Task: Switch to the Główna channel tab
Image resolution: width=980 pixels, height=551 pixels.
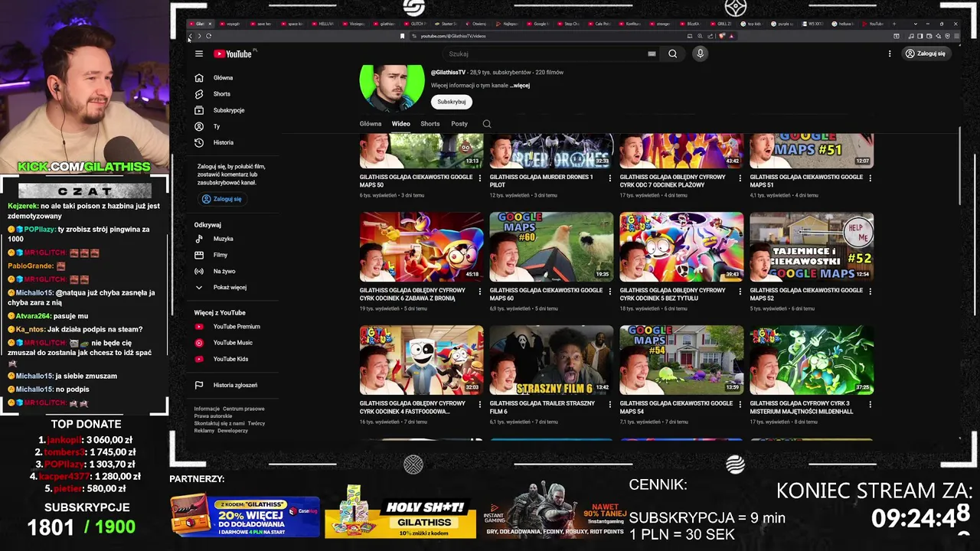Action: pos(371,123)
